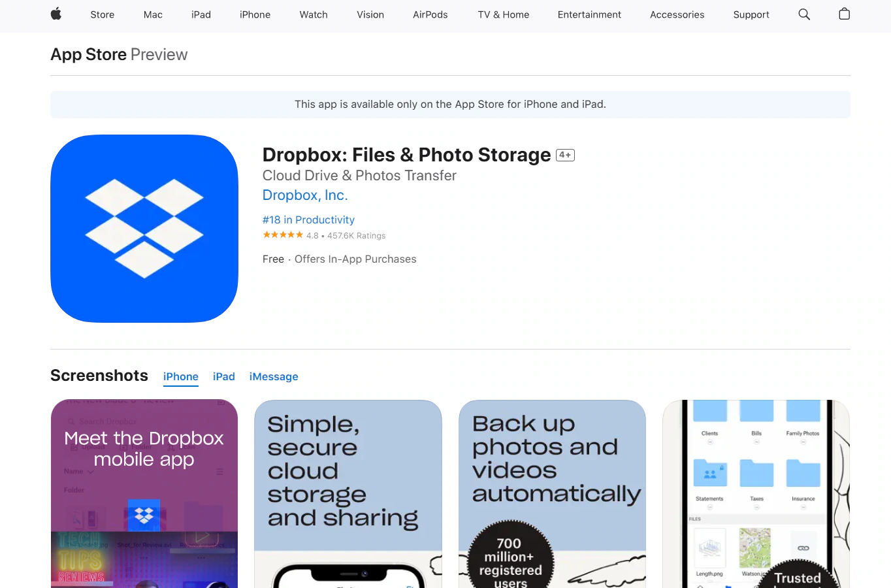Open the AirPods menu item
Viewport: 891px width, 588px height.
[x=430, y=14]
